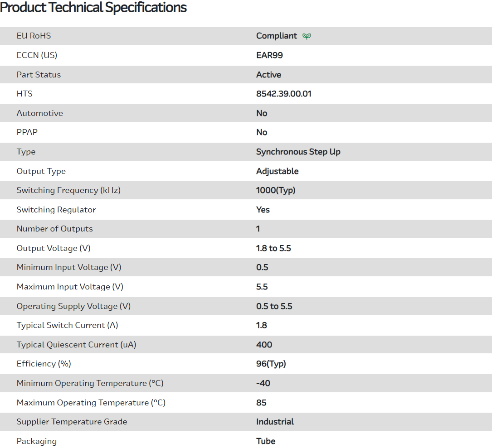Click the Typical Quiescent Current (uA) label
The height and width of the screenshot is (448, 492).
click(76, 345)
